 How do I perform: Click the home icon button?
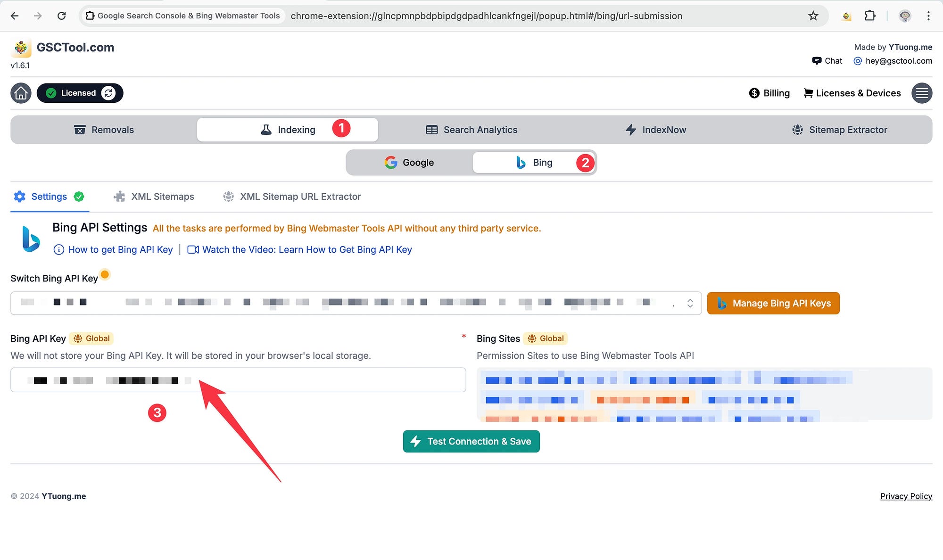coord(21,93)
